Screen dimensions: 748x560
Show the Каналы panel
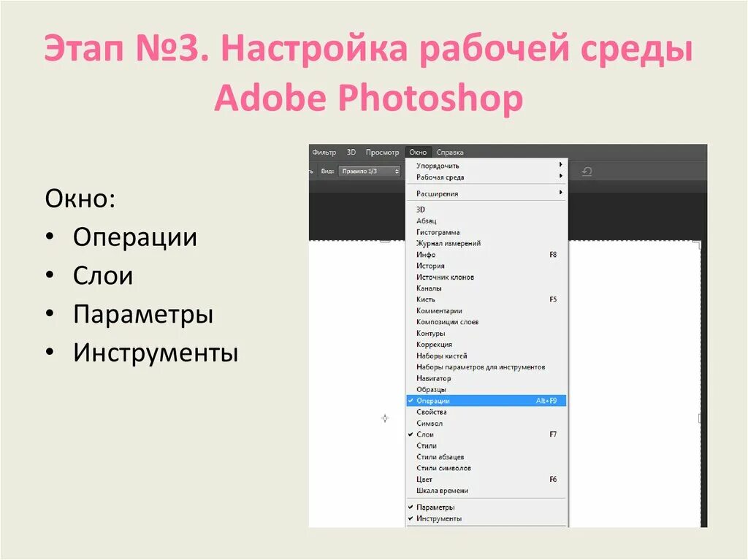[486, 288]
